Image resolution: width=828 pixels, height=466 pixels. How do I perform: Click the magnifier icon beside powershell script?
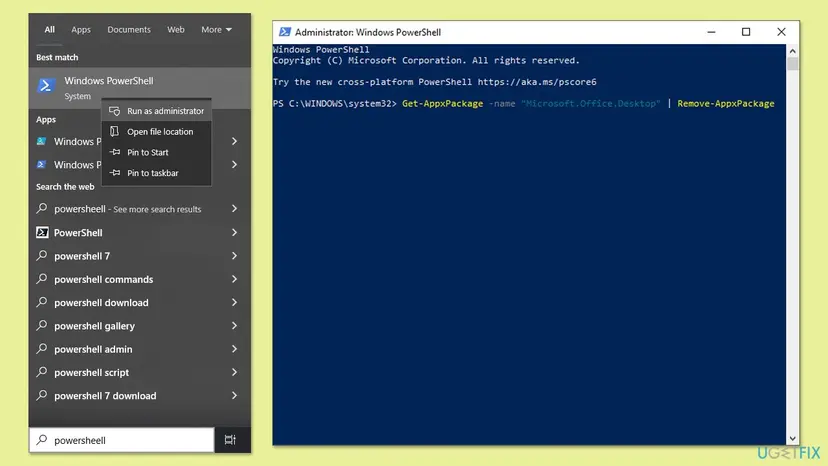click(42, 371)
